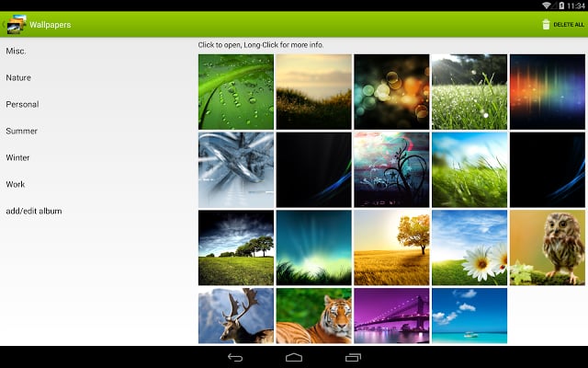
Task: Select the Work album
Action: [16, 184]
